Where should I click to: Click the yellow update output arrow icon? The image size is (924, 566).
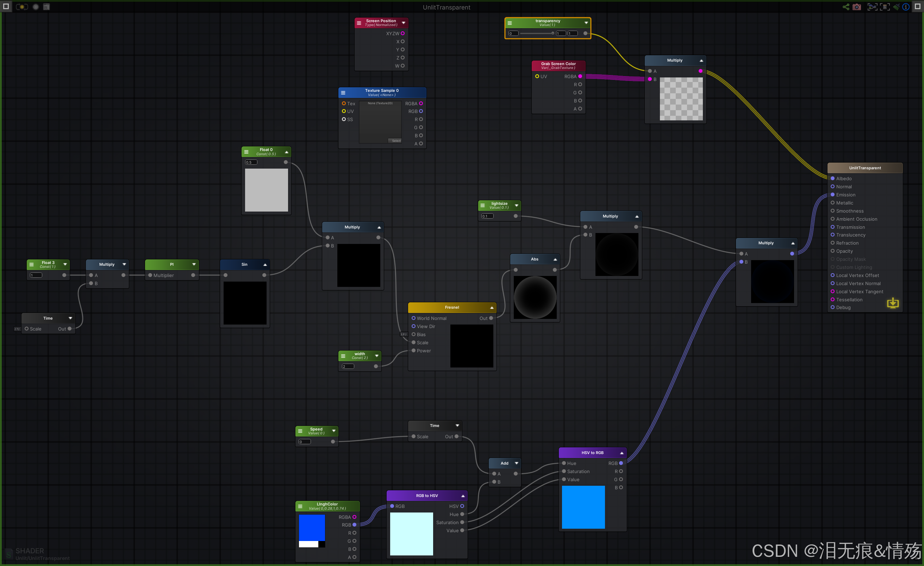coord(893,303)
